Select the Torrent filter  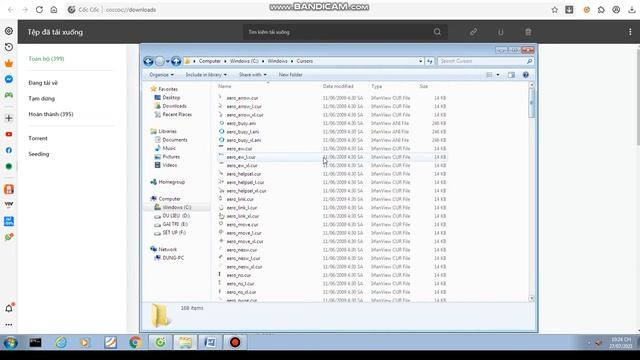point(38,138)
